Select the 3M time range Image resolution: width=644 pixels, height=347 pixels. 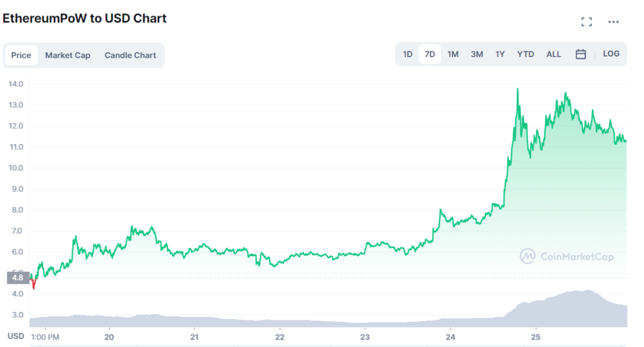pos(477,54)
